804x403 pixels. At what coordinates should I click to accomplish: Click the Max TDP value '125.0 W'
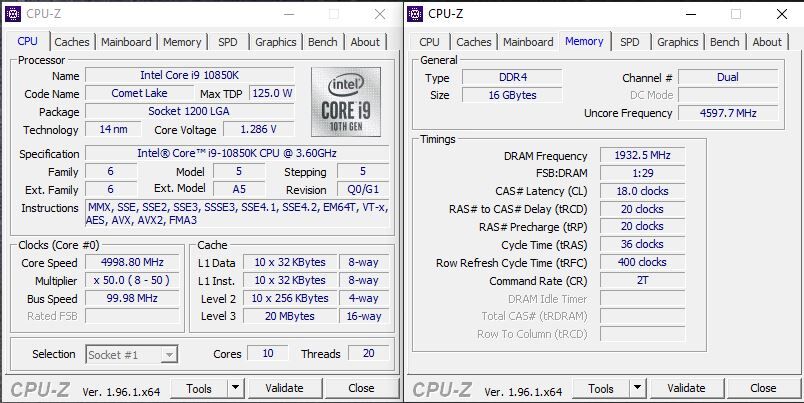tap(272, 93)
